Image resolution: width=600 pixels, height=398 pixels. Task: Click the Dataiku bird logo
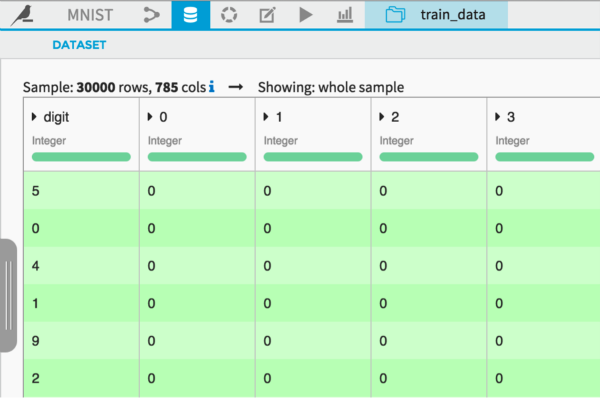[22, 15]
